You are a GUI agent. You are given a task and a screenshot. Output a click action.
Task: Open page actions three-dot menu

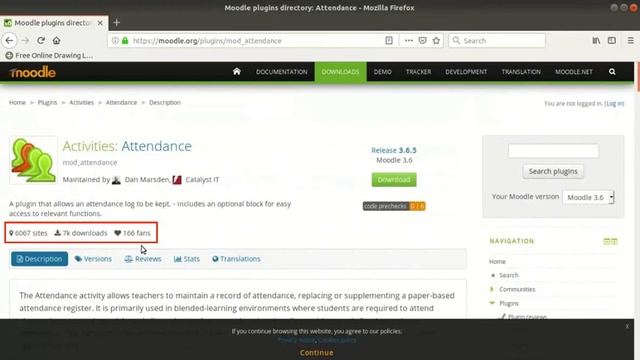pos(409,40)
